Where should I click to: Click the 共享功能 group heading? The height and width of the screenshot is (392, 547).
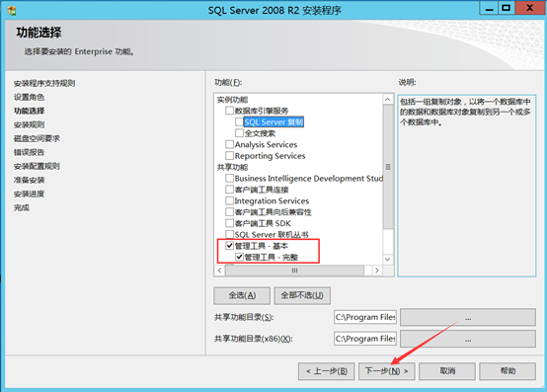point(232,167)
